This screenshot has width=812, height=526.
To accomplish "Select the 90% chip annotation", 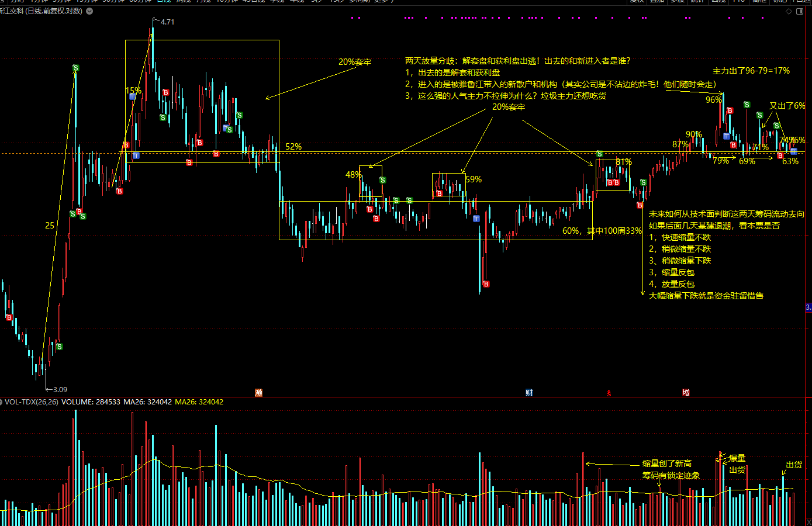I will pos(694,134).
